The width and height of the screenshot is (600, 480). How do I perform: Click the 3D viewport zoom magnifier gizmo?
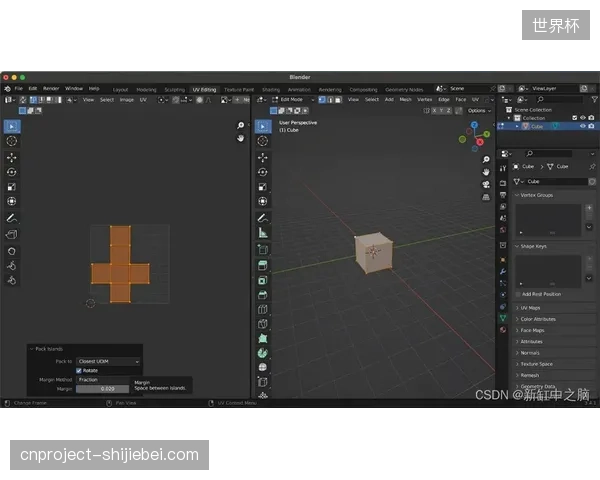pyautogui.click(x=486, y=159)
